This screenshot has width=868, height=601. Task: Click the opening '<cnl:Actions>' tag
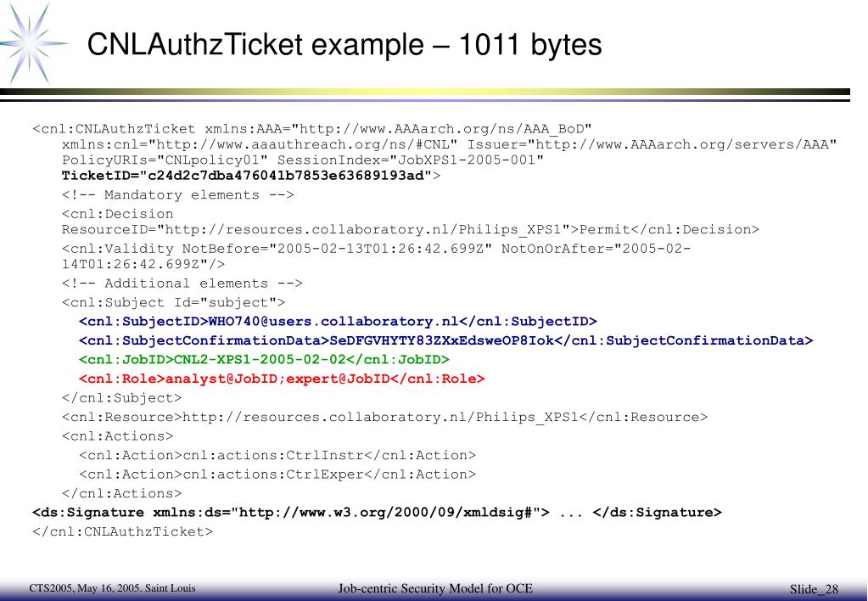[x=117, y=436]
